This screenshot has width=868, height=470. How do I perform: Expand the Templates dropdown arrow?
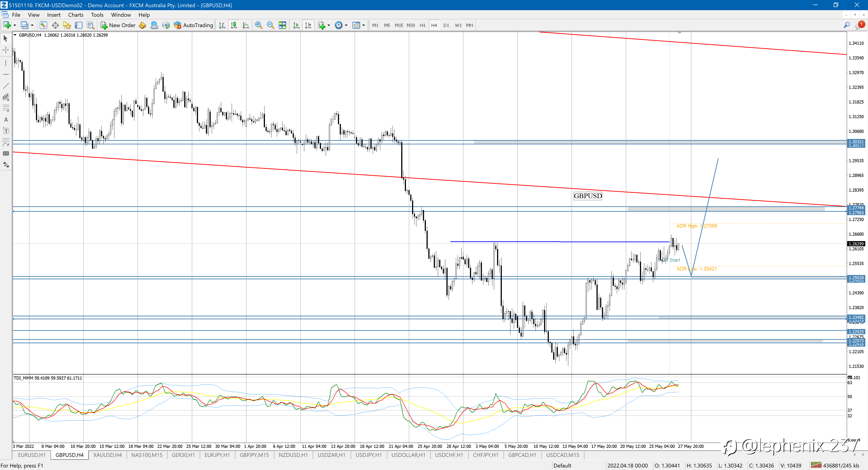[363, 25]
